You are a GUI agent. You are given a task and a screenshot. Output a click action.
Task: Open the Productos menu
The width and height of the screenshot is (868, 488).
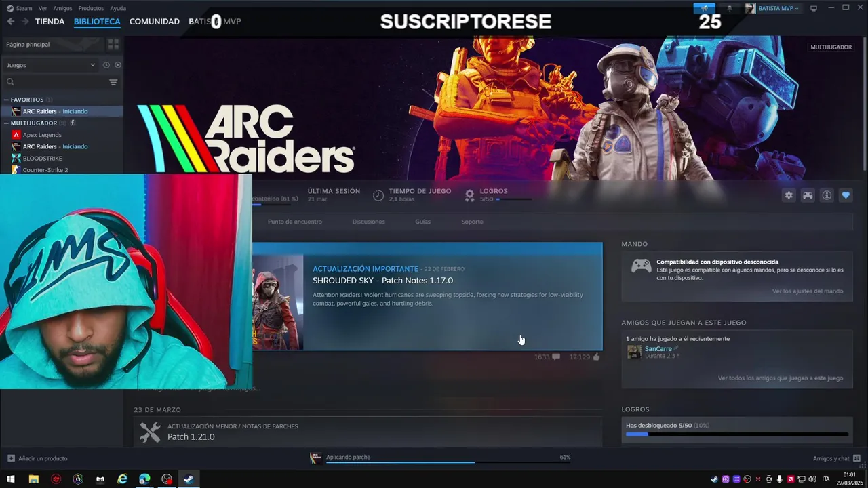91,8
